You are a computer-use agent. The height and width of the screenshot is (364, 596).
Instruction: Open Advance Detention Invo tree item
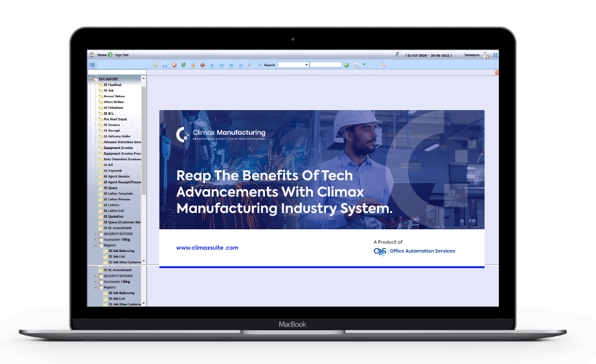(x=122, y=142)
